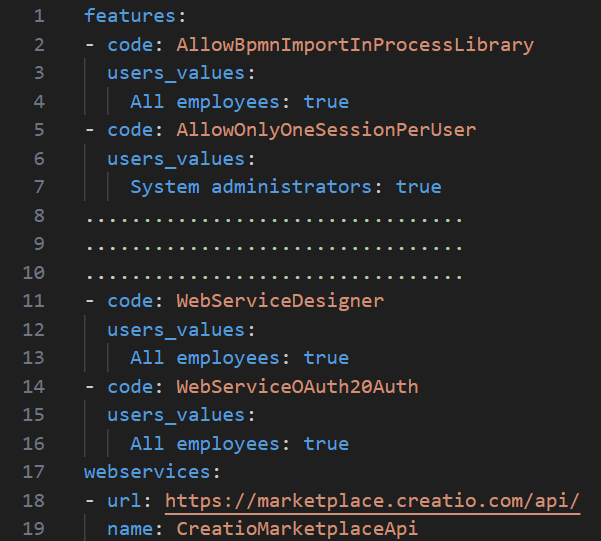This screenshot has width=601, height=541.
Task: Click the true value on line 16
Action: tap(326, 444)
